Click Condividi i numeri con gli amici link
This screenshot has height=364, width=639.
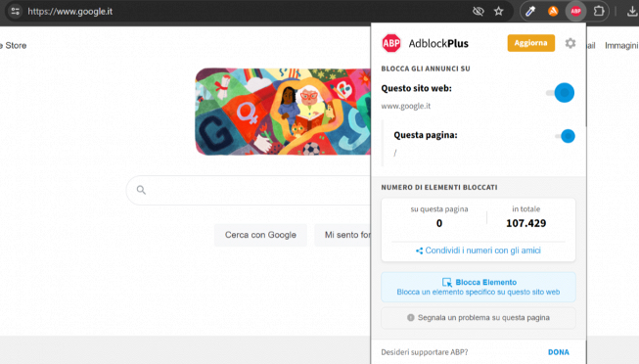tap(482, 250)
